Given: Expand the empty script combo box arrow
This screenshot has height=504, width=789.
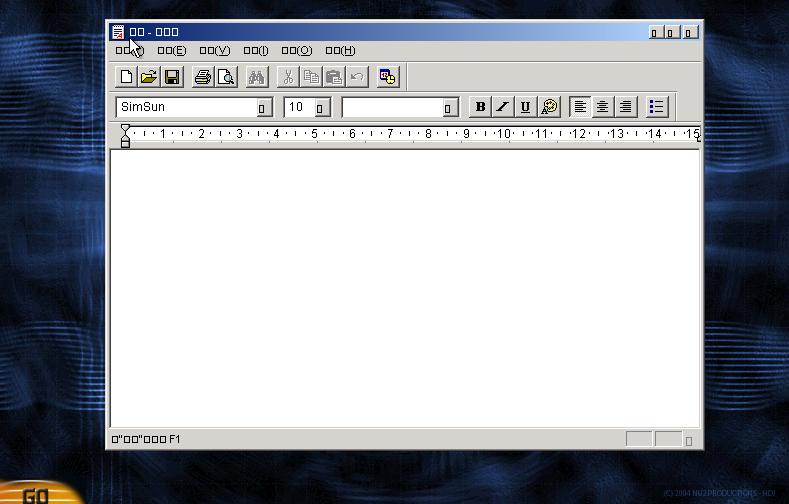Looking at the screenshot, I should click(450, 108).
